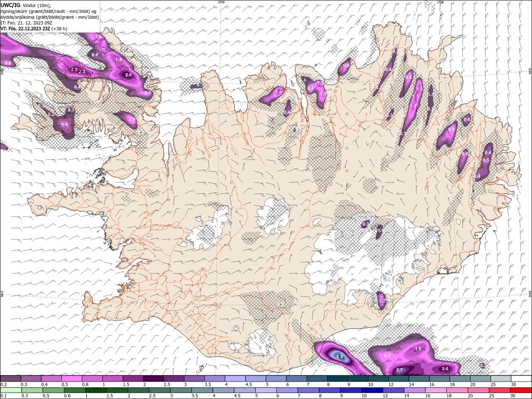The height and width of the screenshot is (399, 532).
Task: Click the dark green 1–1.5 swatch, bottom scale
Action: pos(95,390)
